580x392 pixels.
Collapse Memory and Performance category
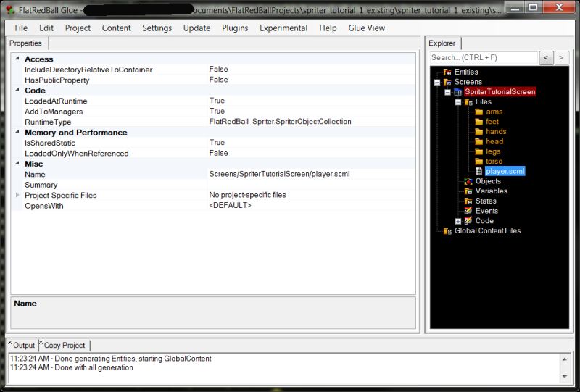17,132
